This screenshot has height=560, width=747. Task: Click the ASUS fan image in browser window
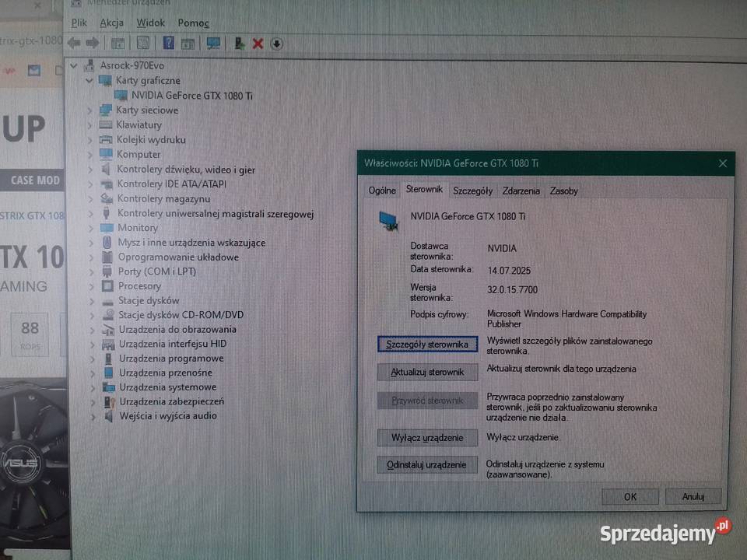[33, 464]
